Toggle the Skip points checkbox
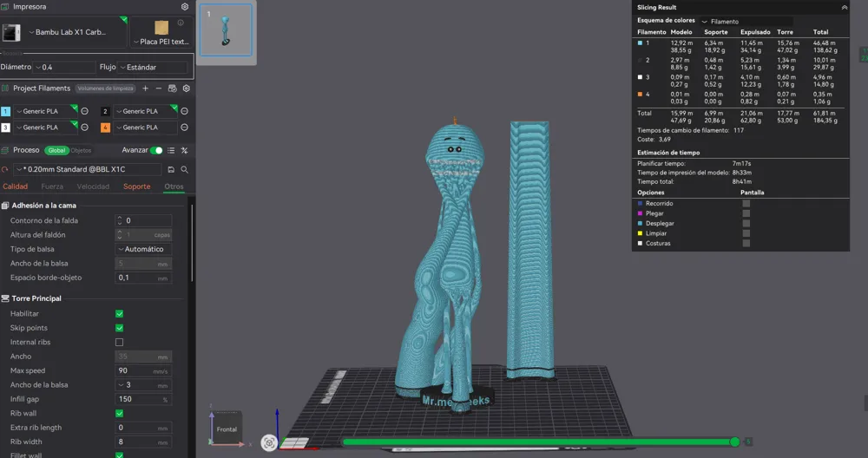Image resolution: width=868 pixels, height=458 pixels. tap(119, 328)
